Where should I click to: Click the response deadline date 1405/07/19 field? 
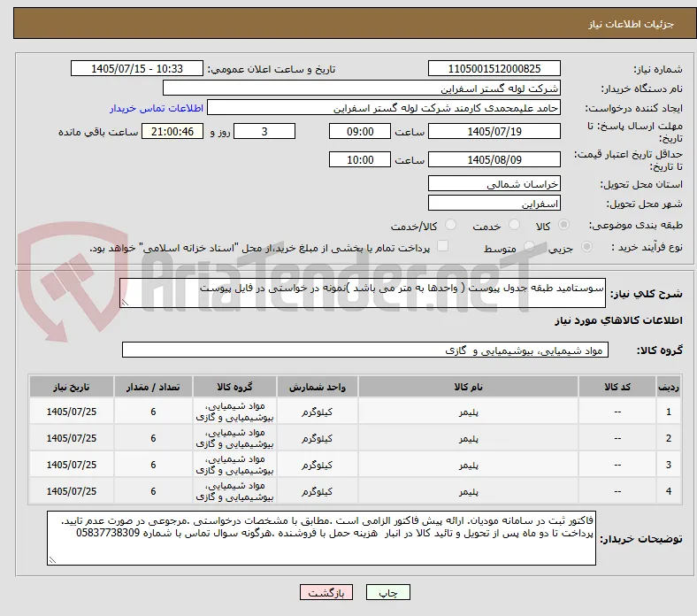[494, 131]
